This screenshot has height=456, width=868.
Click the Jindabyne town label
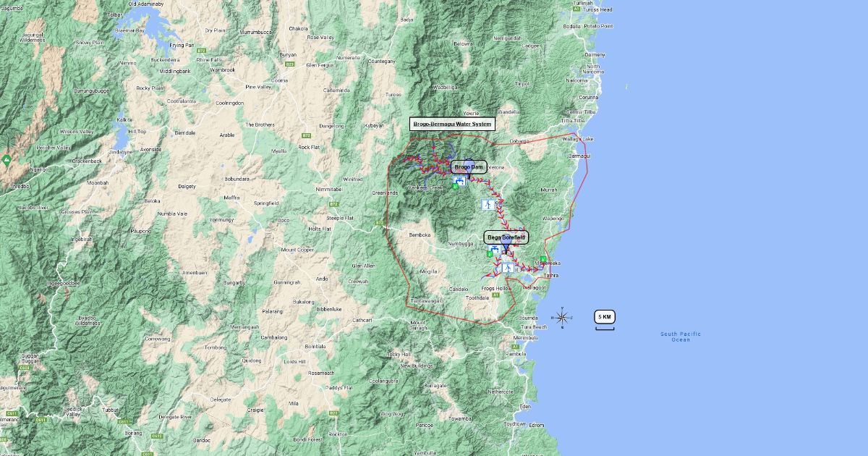(x=122, y=152)
